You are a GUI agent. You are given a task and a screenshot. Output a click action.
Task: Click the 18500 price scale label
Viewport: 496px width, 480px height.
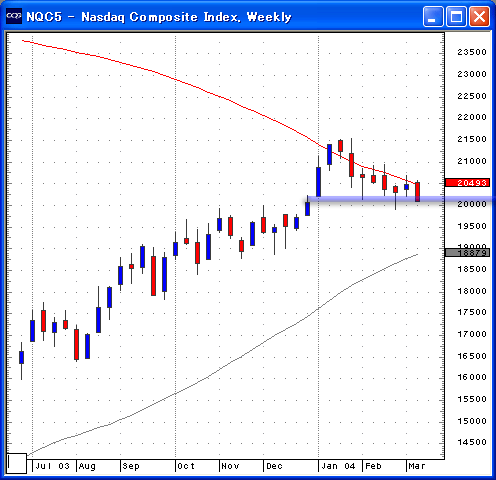(x=472, y=269)
